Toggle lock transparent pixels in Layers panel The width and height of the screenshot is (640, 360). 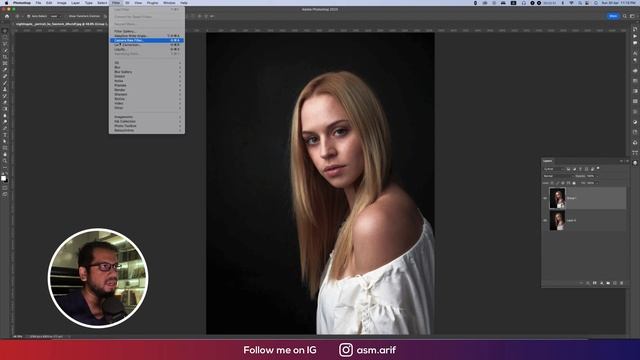[553, 183]
